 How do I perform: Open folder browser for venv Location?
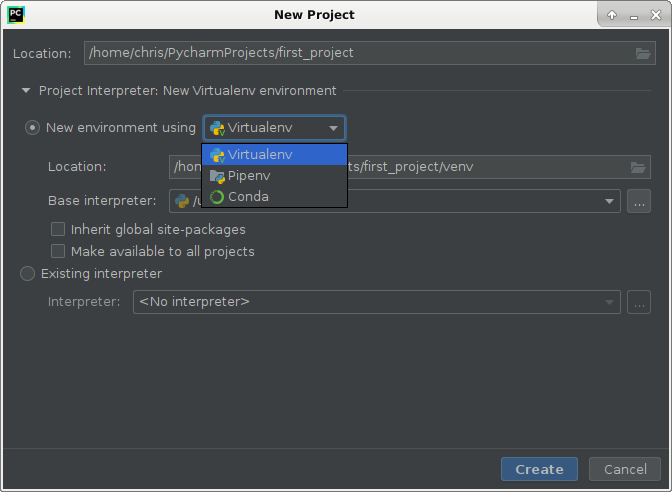pos(638,167)
